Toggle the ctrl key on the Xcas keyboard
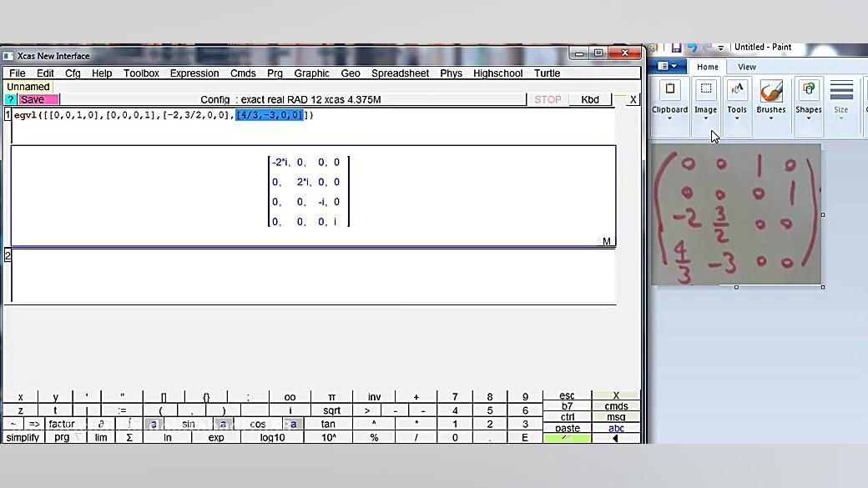Viewport: 868px width, 488px height. [567, 416]
